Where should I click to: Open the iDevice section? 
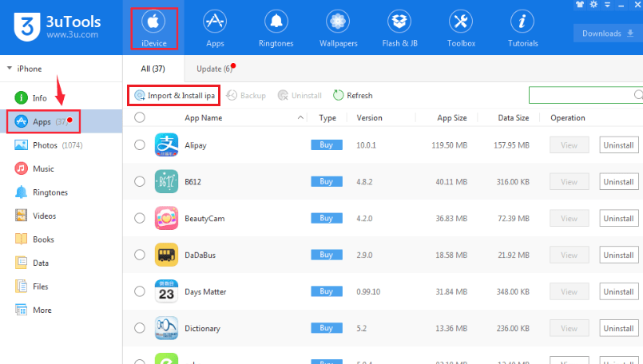[154, 29]
